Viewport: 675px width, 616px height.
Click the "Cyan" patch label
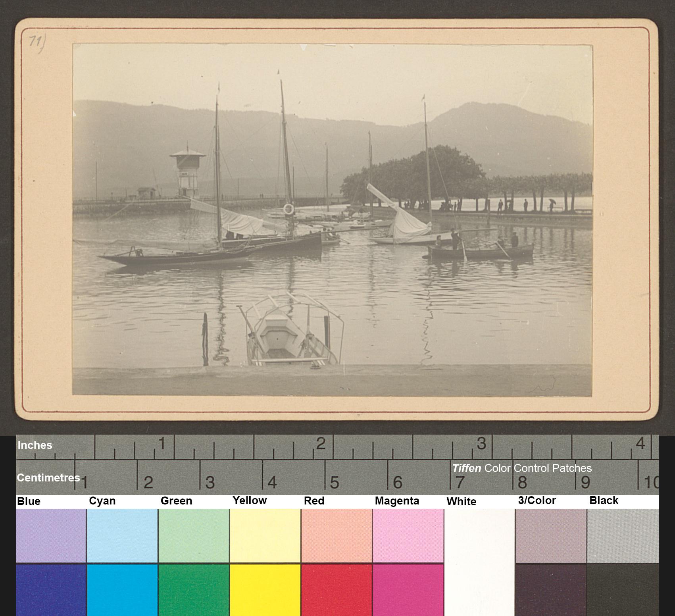(102, 501)
